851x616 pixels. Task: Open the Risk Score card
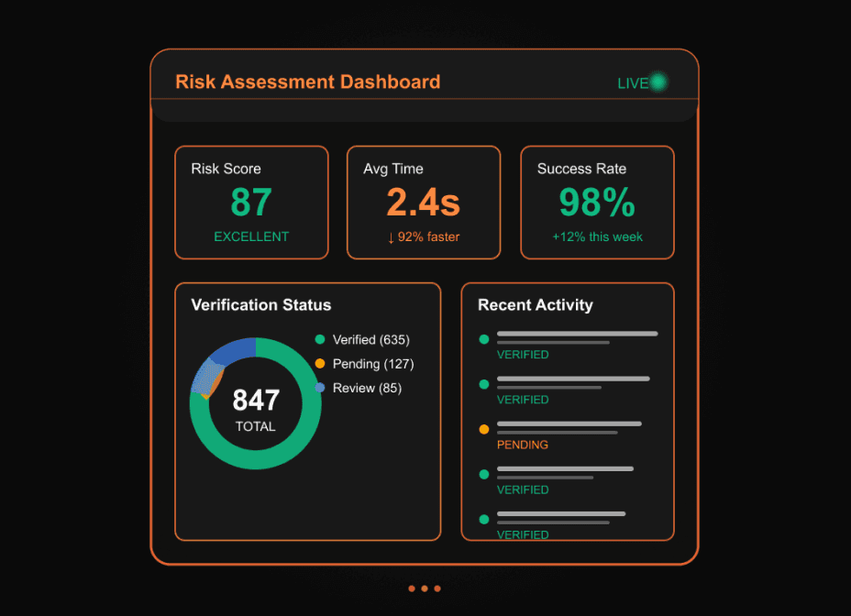point(251,202)
